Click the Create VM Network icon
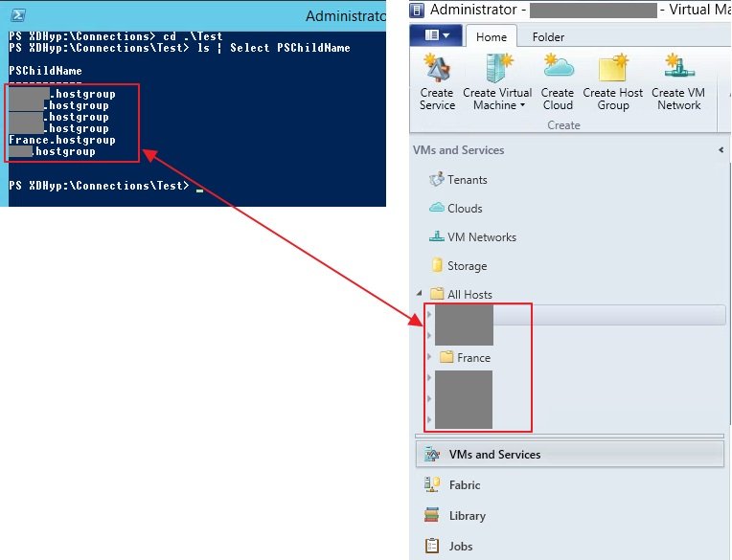Image resolution: width=732 pixels, height=560 pixels. coord(678,67)
